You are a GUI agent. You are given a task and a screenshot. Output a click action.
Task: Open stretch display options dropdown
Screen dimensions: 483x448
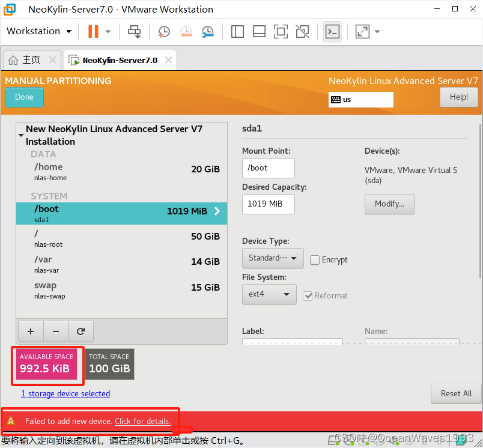[x=377, y=31]
